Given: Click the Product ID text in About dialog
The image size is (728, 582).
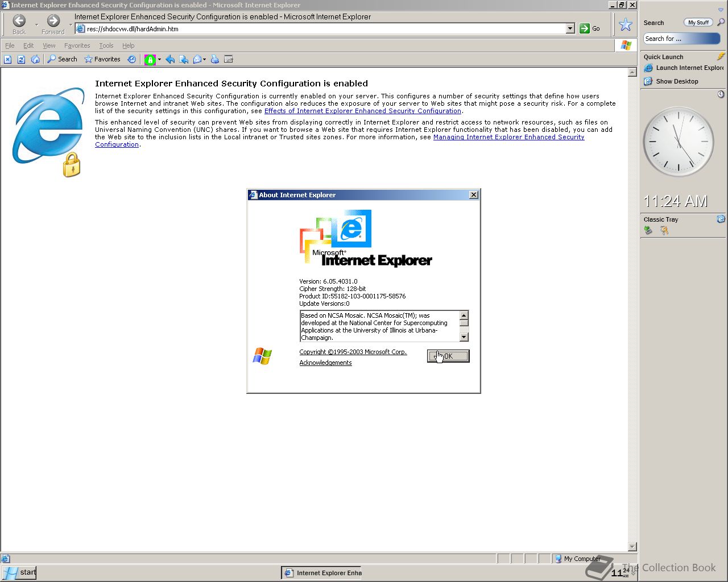Looking at the screenshot, I should [353, 296].
